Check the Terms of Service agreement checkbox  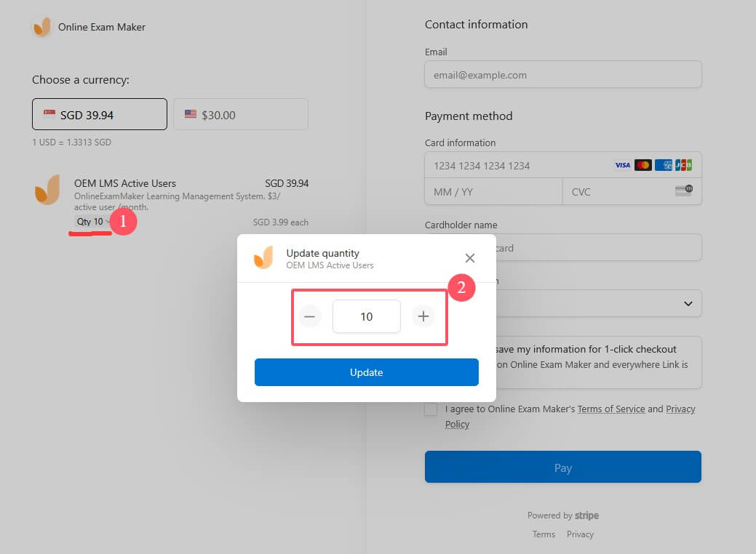[x=431, y=409]
